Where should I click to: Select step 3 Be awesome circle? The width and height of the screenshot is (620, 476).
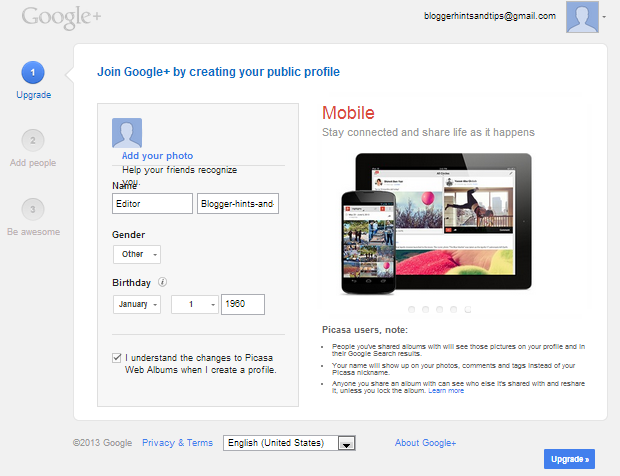tap(33, 209)
